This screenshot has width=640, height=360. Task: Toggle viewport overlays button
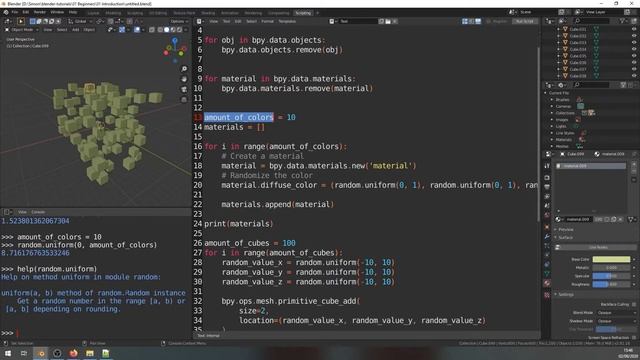137,30
